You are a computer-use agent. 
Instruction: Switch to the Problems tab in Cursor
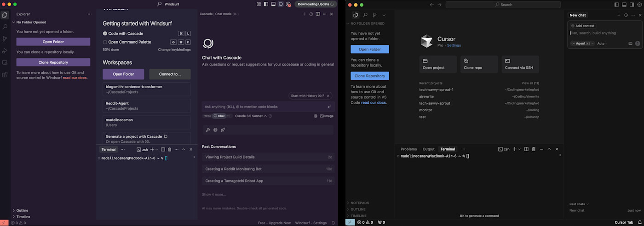click(x=408, y=149)
